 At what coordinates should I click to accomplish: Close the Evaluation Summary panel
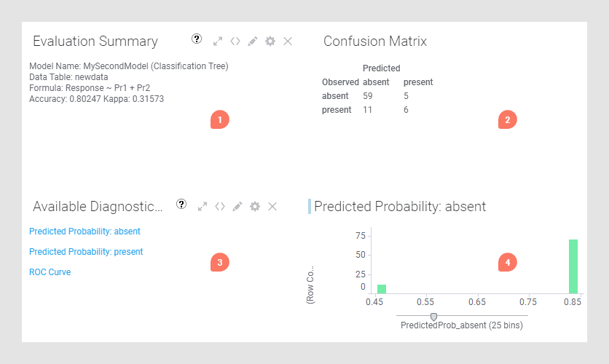pyautogui.click(x=288, y=41)
